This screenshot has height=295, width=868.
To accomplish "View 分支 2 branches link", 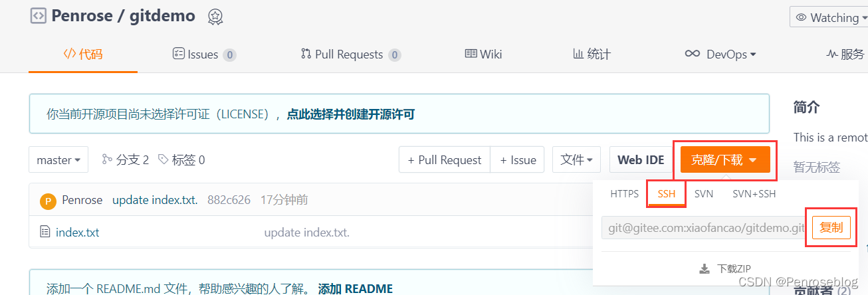I will pyautogui.click(x=125, y=160).
